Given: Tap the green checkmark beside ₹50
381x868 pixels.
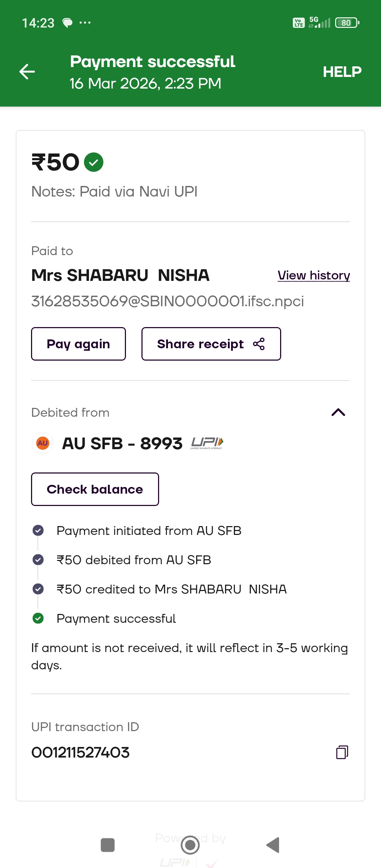Looking at the screenshot, I should point(94,162).
